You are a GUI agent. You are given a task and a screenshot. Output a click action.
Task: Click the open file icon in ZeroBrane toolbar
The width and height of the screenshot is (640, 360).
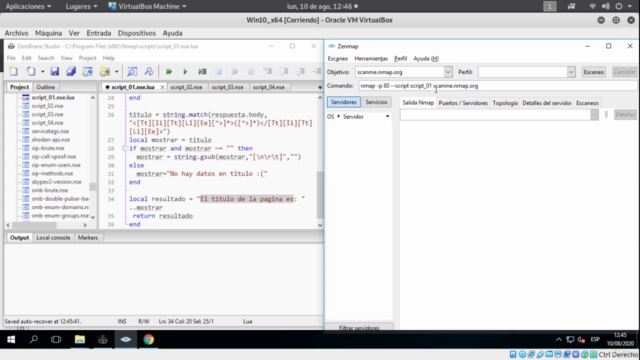pos(31,72)
